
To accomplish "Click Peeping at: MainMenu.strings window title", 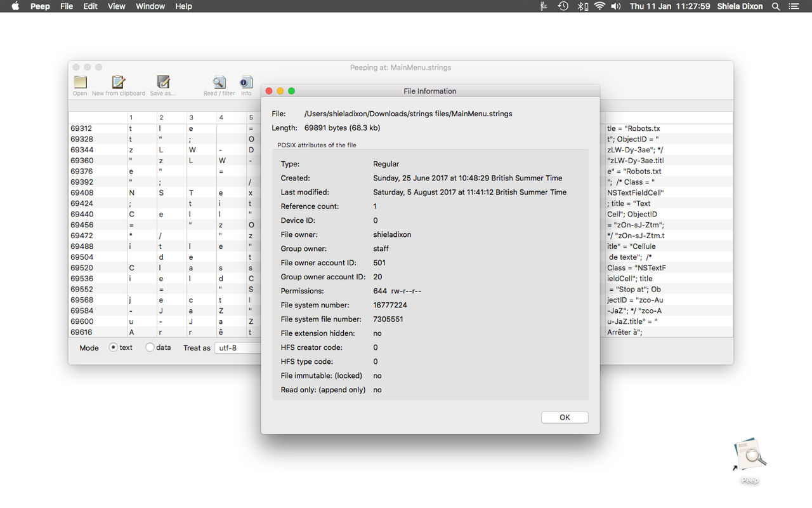I will tap(400, 67).
